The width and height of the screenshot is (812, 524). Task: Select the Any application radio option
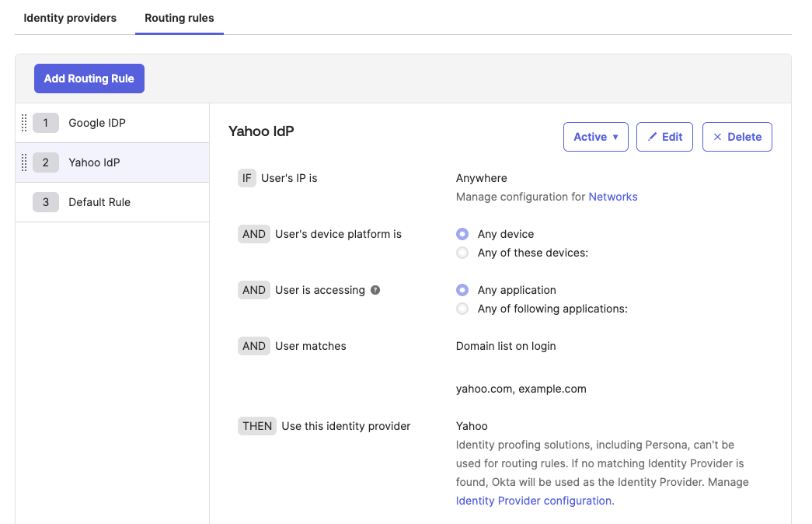462,290
